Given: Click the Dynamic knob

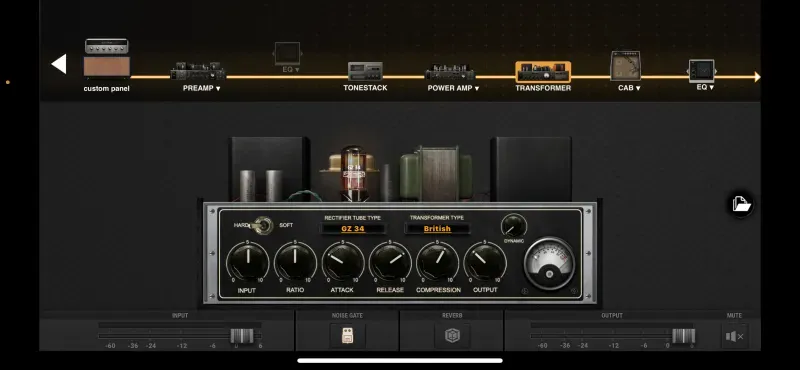Looking at the screenshot, I should pos(514,226).
